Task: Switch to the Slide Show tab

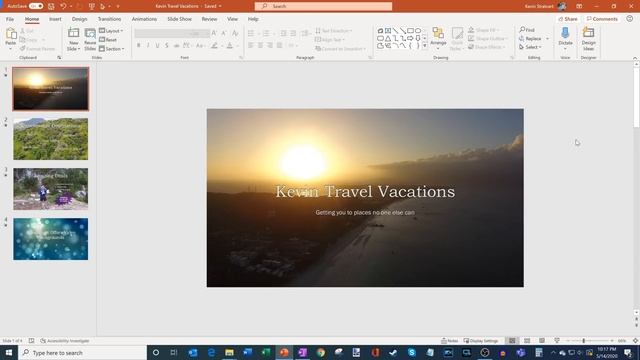Action: point(179,19)
